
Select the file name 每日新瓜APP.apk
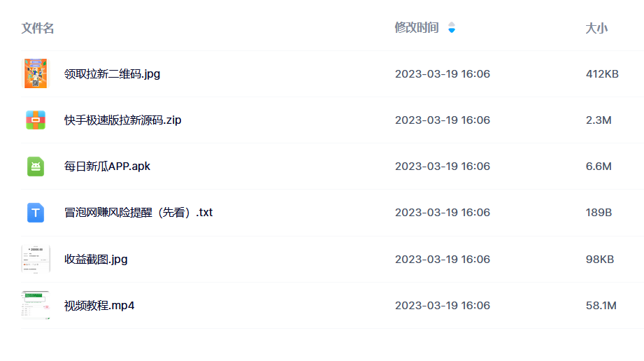(x=107, y=166)
